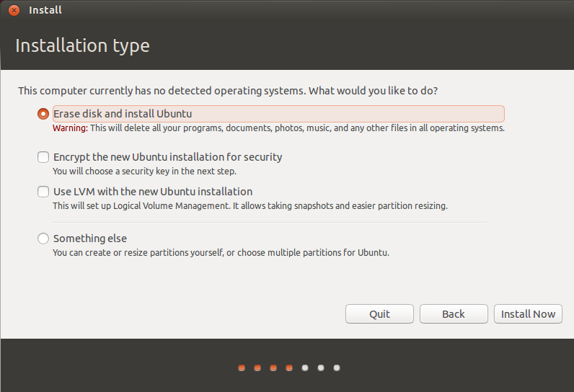This screenshot has width=574, height=392.
Task: Click 'You will choose a security key' description
Action: point(145,171)
